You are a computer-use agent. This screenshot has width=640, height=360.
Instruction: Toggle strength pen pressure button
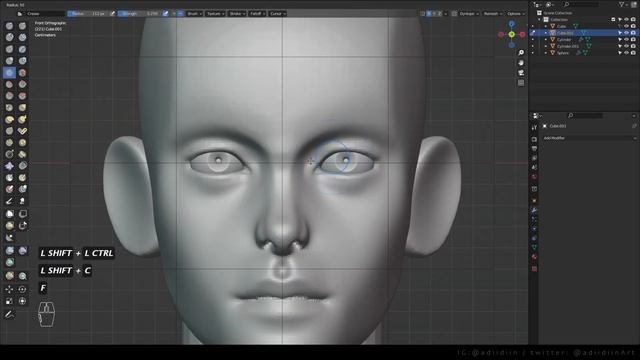165,13
